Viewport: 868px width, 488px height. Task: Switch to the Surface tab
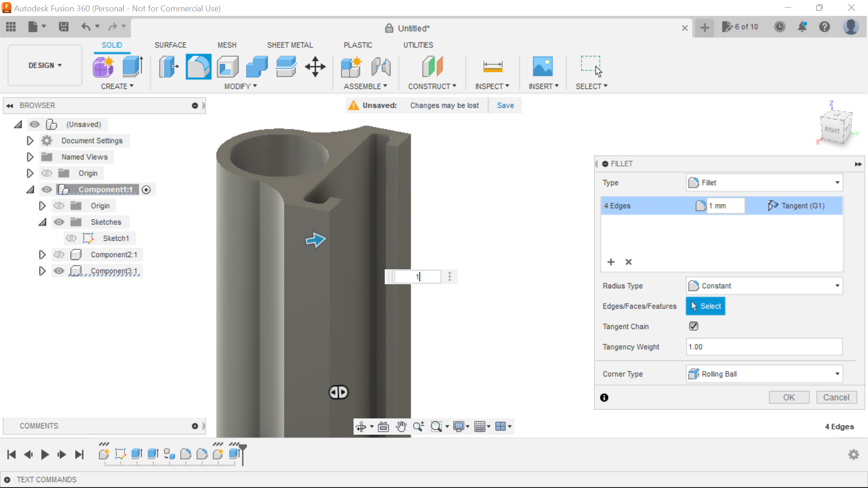(x=170, y=45)
